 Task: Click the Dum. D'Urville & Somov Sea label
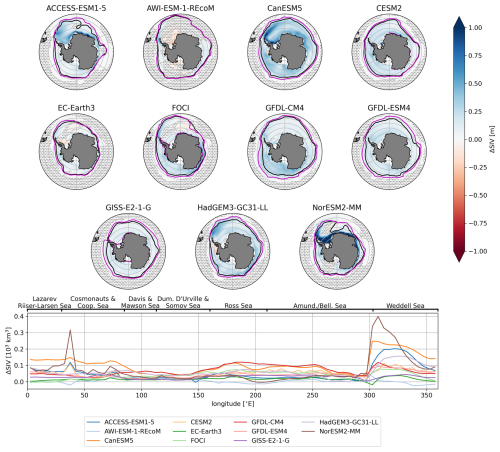tap(183, 302)
